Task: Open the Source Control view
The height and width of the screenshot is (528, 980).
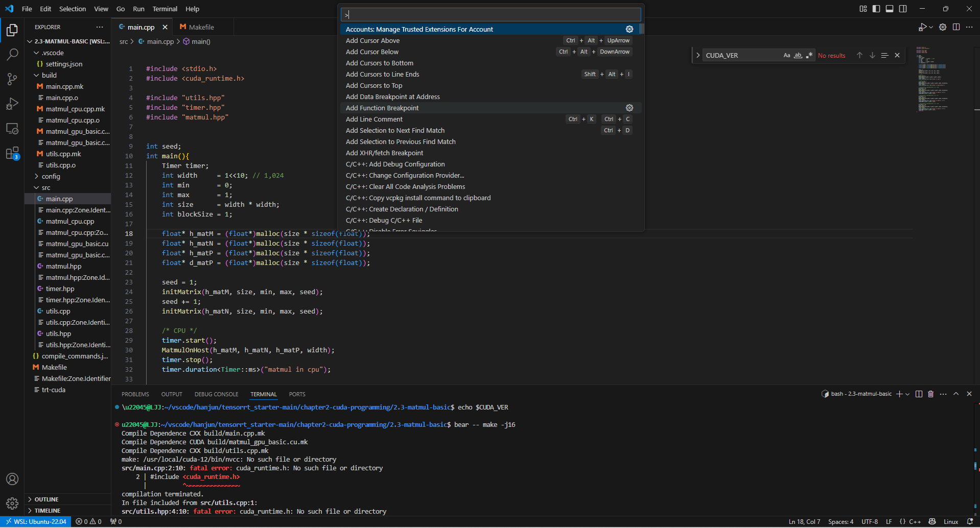Action: pos(12,79)
